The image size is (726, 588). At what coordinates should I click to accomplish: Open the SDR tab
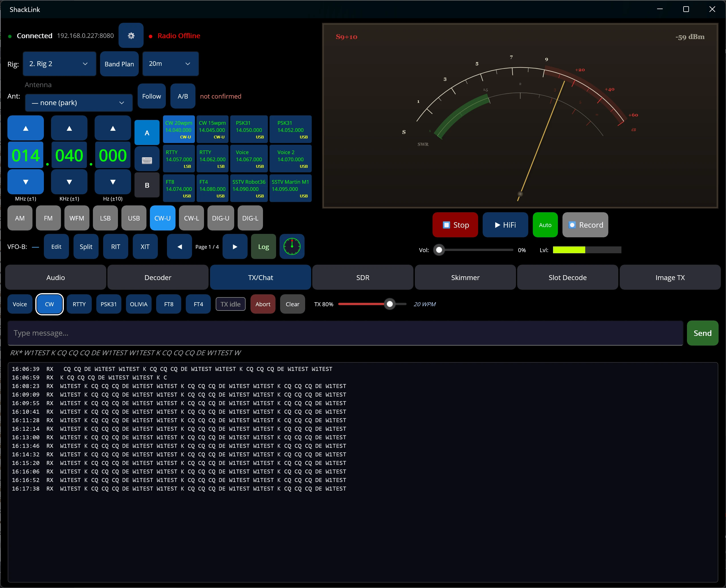pyautogui.click(x=362, y=277)
